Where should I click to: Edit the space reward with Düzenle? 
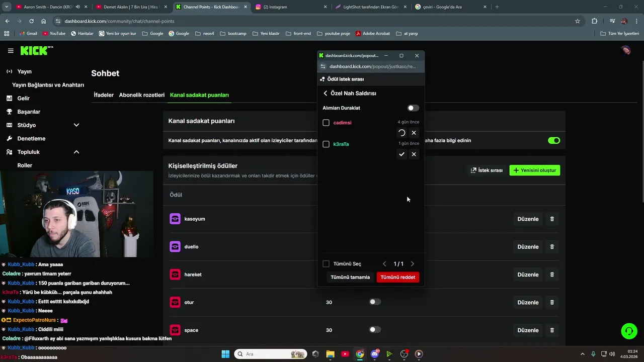(x=528, y=330)
